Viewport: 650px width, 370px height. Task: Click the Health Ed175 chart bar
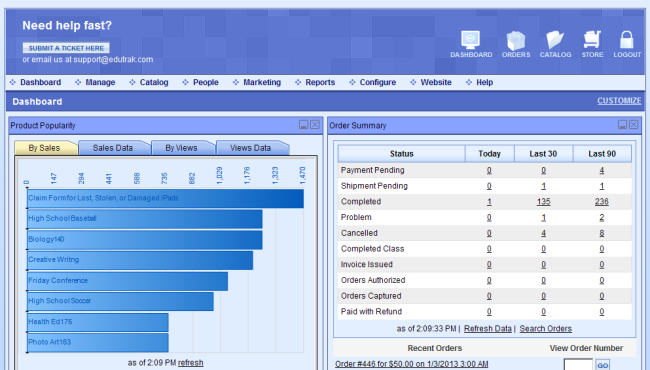pos(98,322)
